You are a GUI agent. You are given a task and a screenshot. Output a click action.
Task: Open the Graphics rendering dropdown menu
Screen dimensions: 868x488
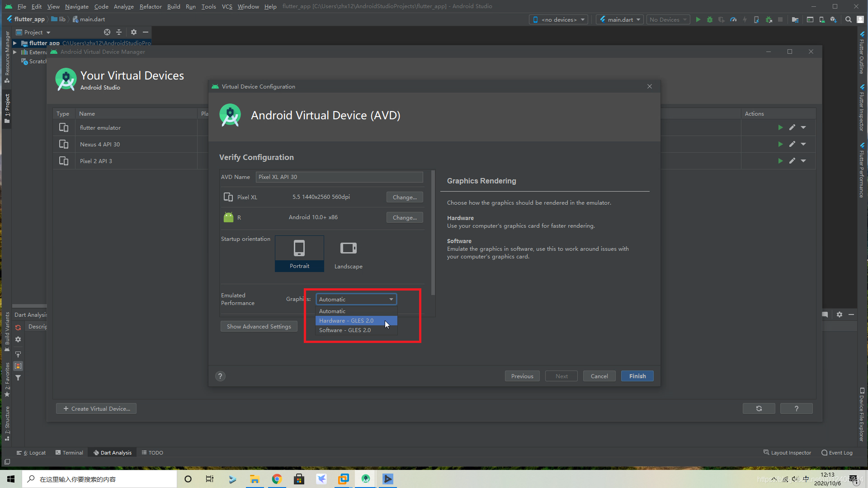point(355,299)
